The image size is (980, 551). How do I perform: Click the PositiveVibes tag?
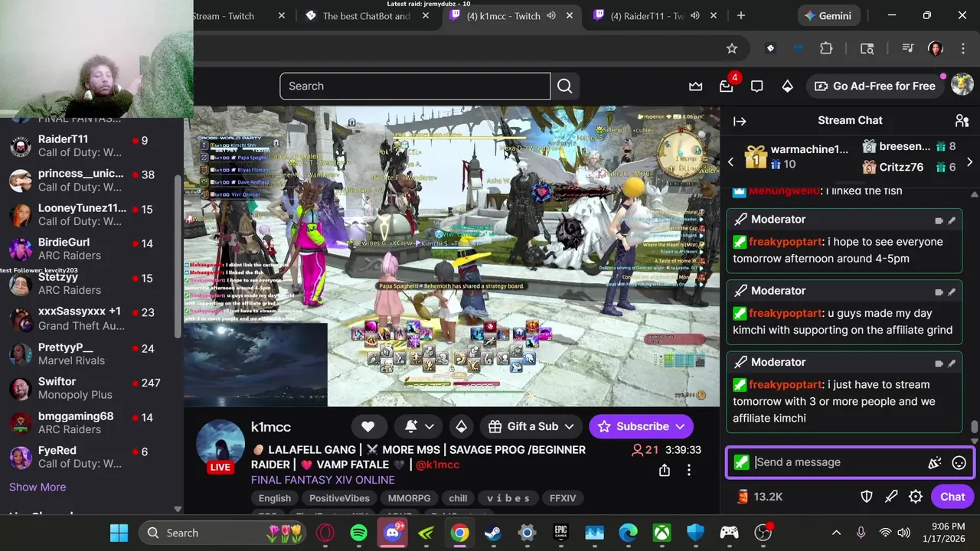(x=339, y=498)
